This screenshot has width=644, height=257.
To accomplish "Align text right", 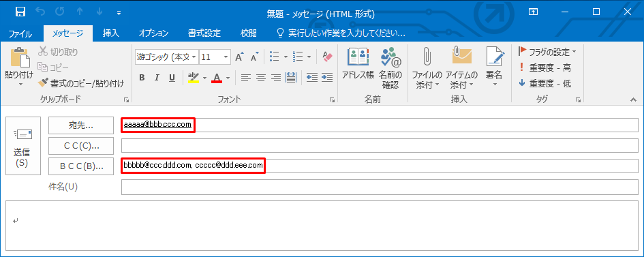I will pyautogui.click(x=276, y=78).
